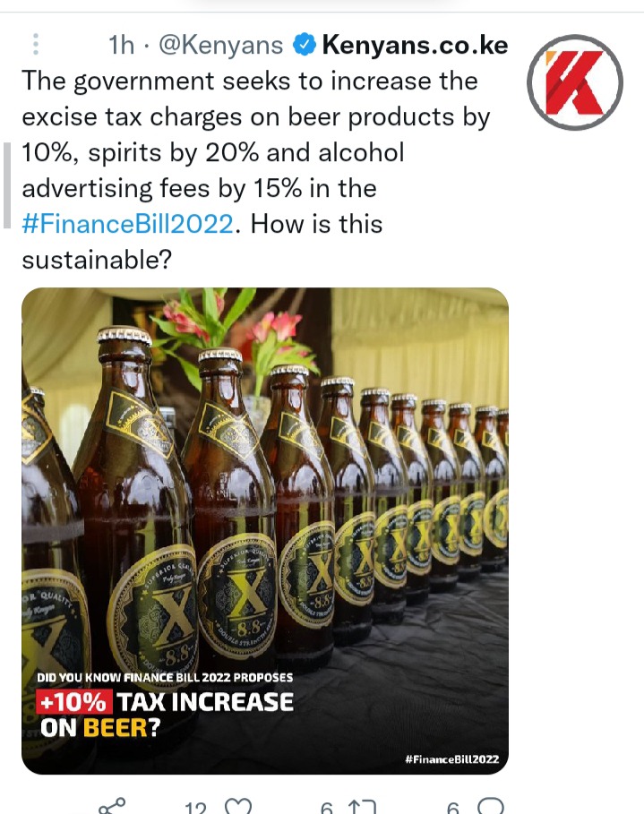Click the retweet count 6 beside the arrows
This screenshot has height=814, width=644.
326,808
